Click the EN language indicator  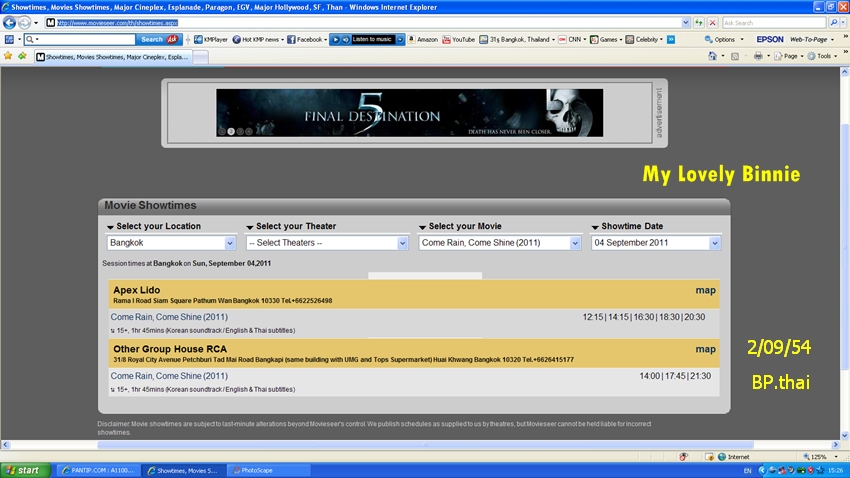pyautogui.click(x=748, y=470)
